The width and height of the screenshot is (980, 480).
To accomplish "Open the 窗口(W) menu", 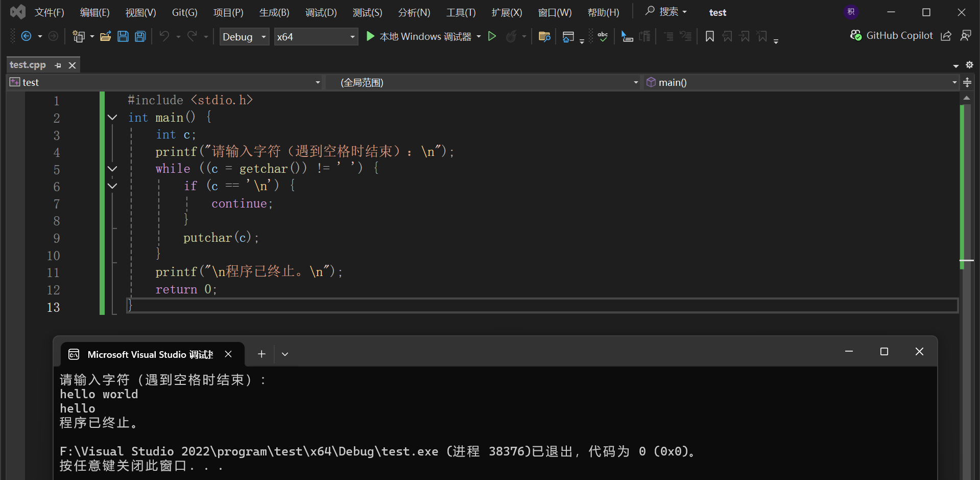I will 555,12.
